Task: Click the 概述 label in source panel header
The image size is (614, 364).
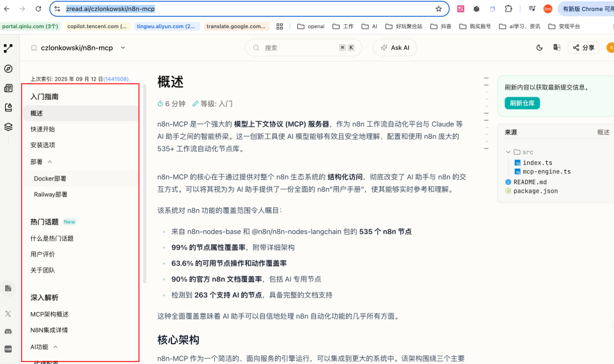Action: 603,132
